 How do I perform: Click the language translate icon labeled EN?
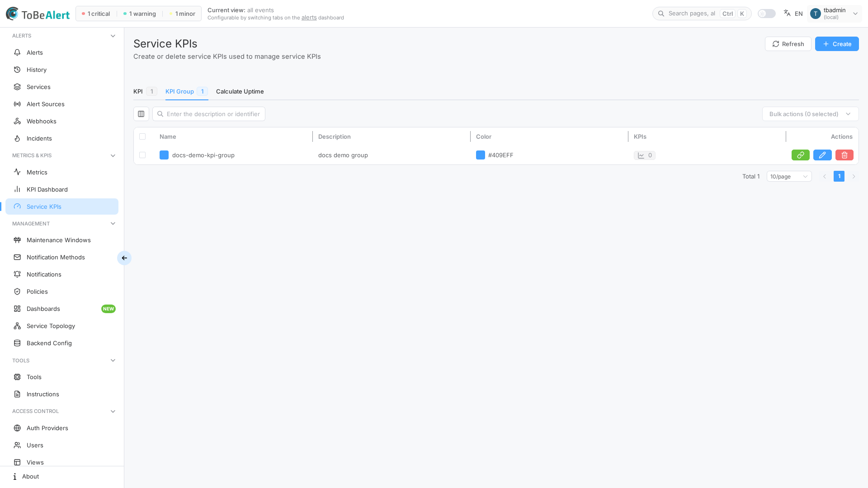click(x=793, y=14)
